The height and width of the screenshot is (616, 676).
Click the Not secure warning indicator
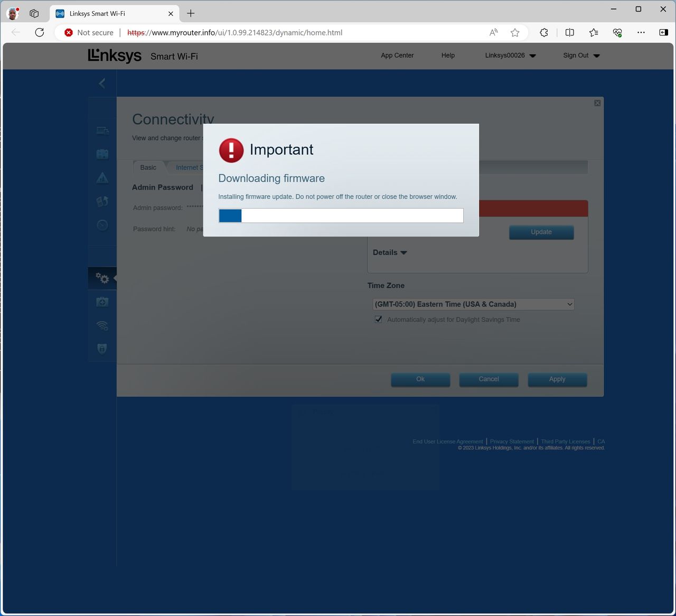(x=89, y=32)
